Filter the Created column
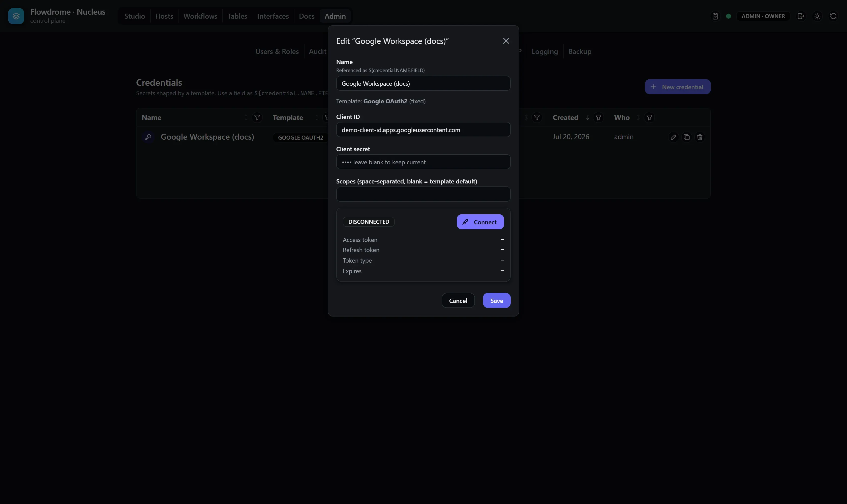 point(598,117)
